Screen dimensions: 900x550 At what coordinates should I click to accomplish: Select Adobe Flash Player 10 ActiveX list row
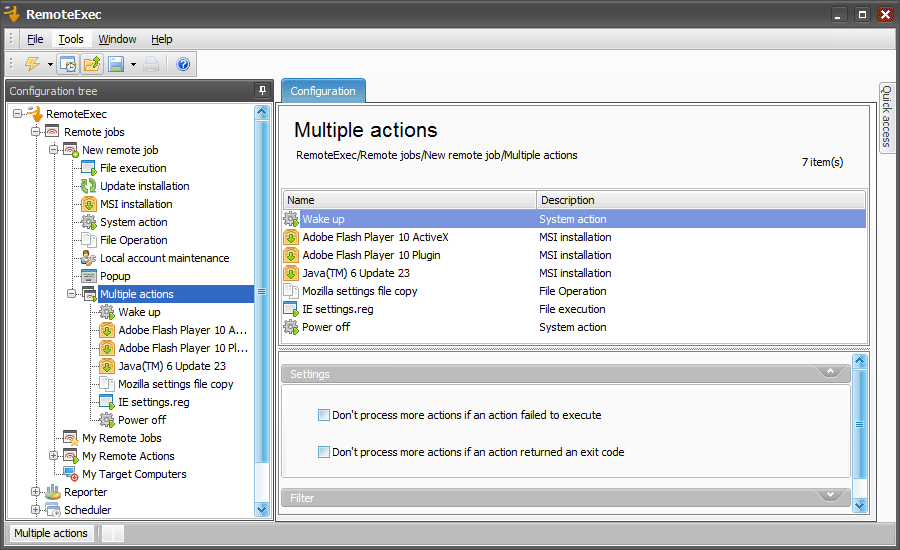(574, 237)
